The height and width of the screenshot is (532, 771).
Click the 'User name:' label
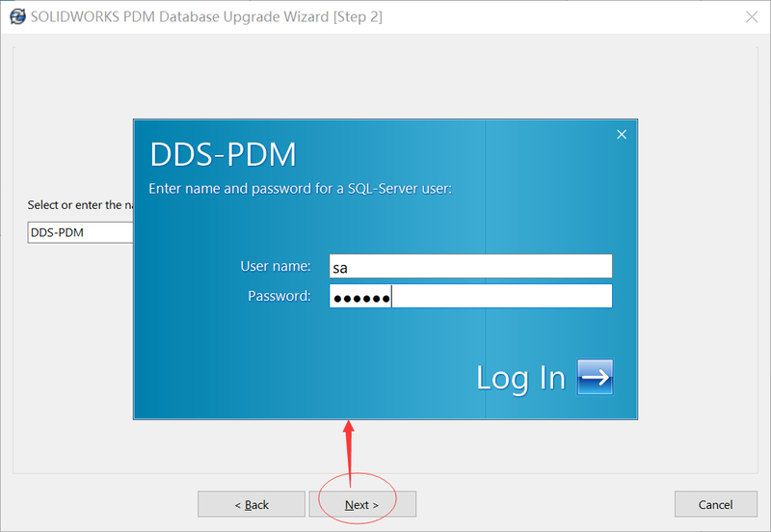276,266
